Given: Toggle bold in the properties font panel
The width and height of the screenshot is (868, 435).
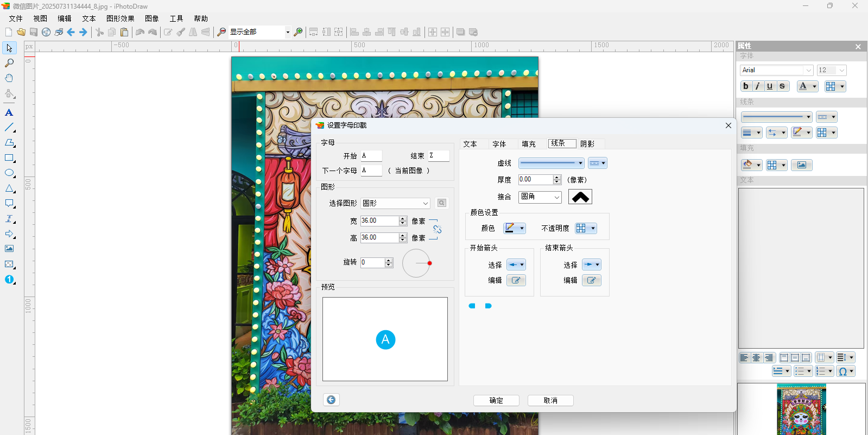Looking at the screenshot, I should pos(746,86).
